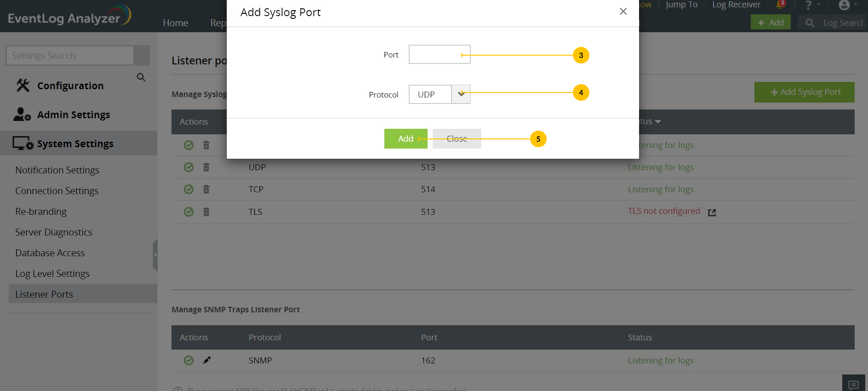The width and height of the screenshot is (868, 391).
Task: Toggle status of SNMP port 162
Action: point(188,360)
